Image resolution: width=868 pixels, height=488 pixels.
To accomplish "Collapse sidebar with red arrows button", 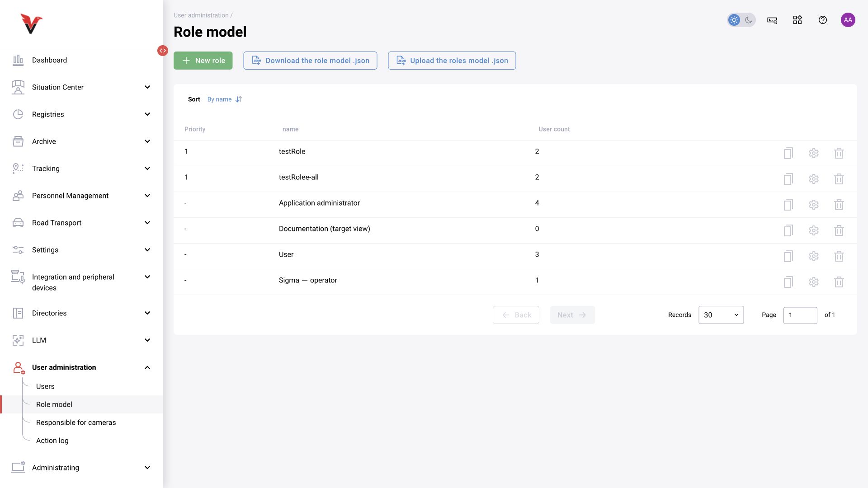I will [x=163, y=51].
